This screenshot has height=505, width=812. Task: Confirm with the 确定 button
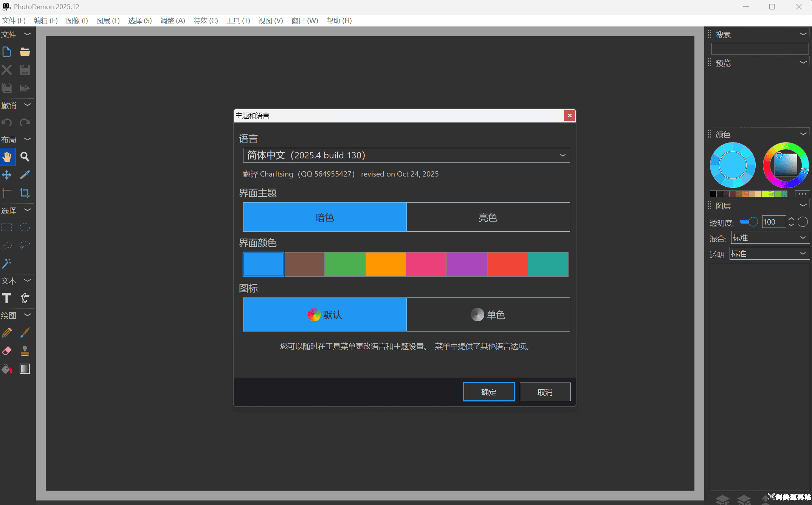[x=489, y=392]
